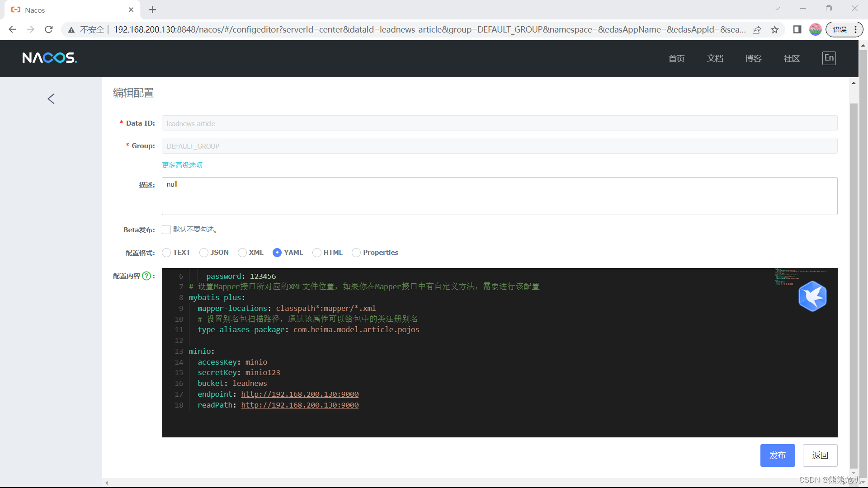Switch language with the En button
Screen dimensions: 868x488
pos(829,58)
